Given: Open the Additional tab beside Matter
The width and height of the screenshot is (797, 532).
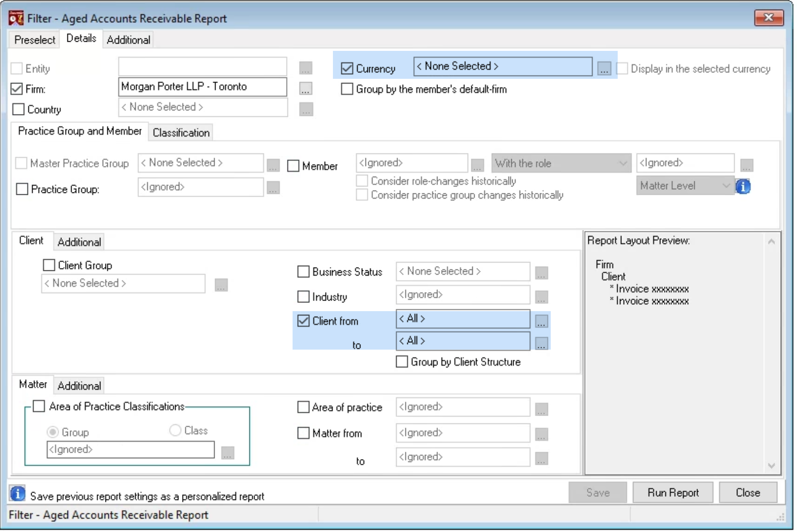Looking at the screenshot, I should click(79, 386).
